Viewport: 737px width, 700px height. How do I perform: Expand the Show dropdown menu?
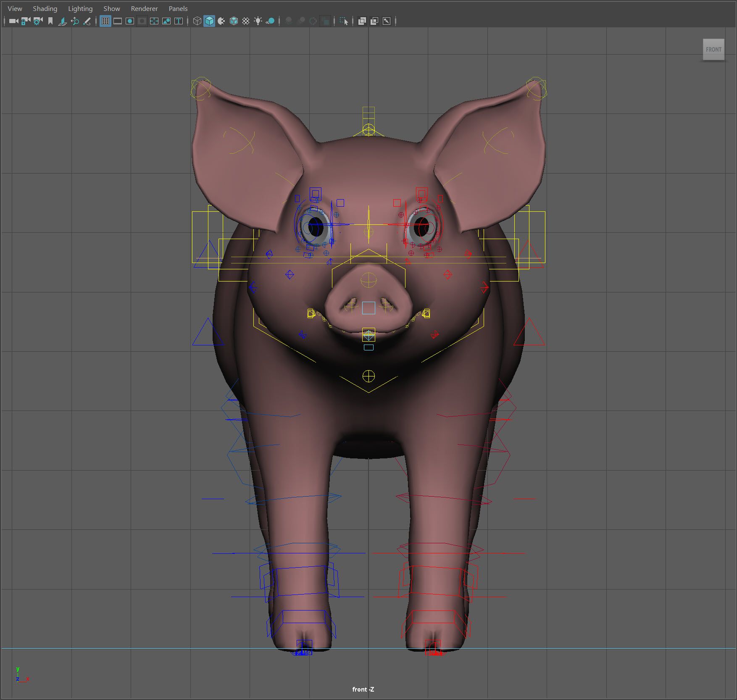coord(112,8)
